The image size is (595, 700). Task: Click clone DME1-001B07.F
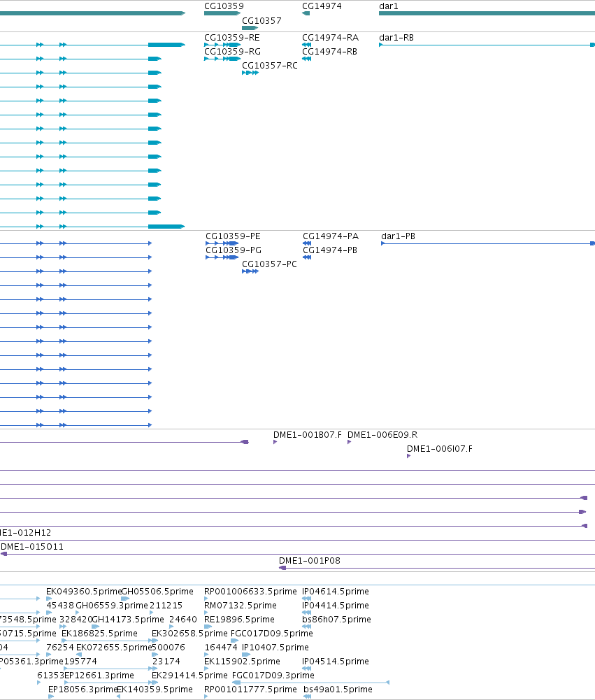point(308,435)
